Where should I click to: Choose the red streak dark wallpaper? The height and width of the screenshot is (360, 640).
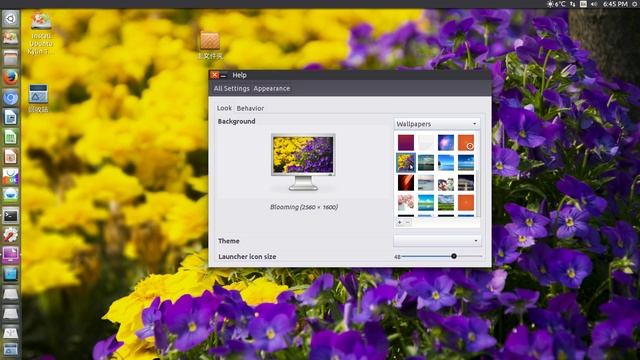(406, 182)
